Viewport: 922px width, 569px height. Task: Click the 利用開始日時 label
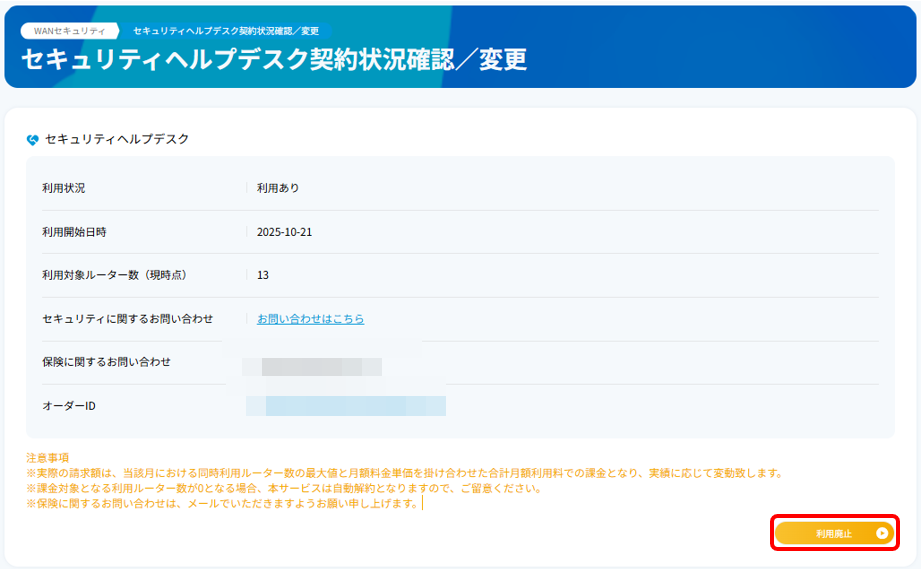[74, 232]
